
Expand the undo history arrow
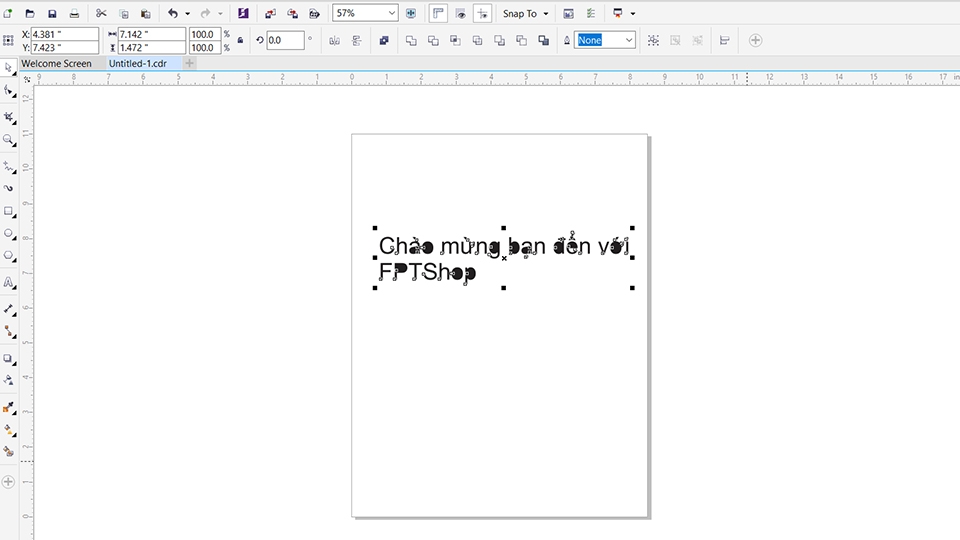(x=187, y=13)
